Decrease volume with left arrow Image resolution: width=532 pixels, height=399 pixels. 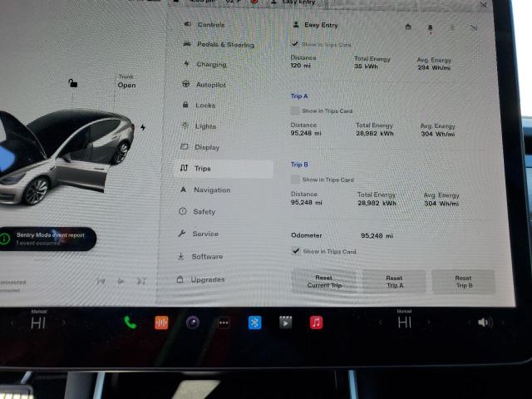click(x=470, y=323)
